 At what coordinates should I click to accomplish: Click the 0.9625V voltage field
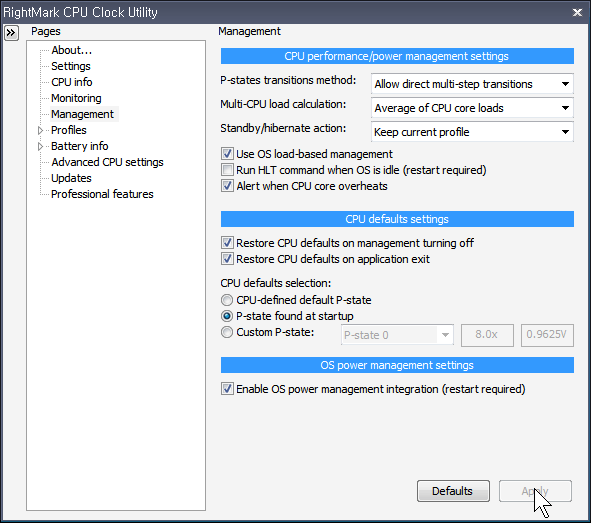pos(547,335)
